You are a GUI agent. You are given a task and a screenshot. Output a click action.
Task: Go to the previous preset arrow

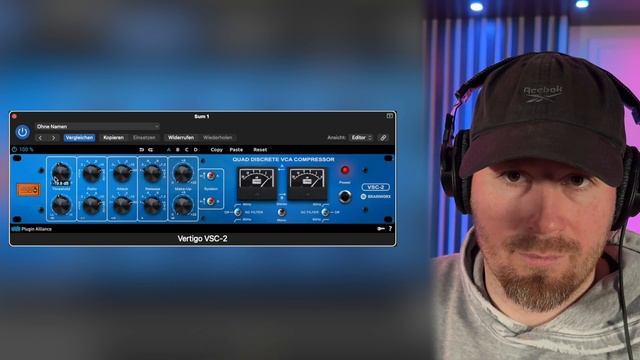pyautogui.click(x=40, y=138)
